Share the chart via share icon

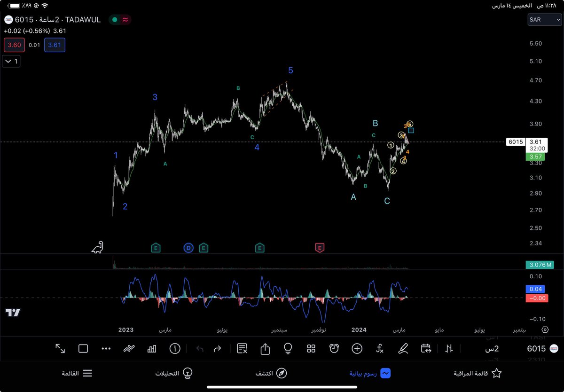(x=265, y=348)
